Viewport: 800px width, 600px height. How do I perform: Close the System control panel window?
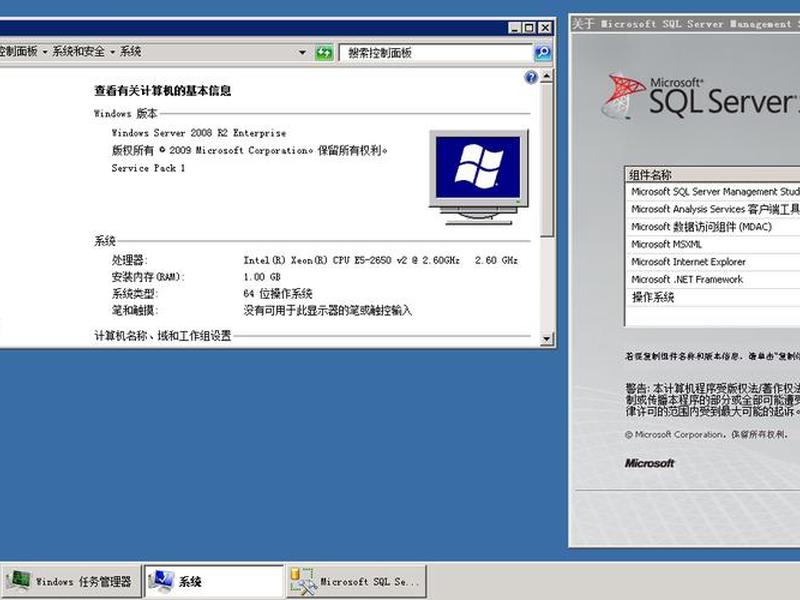(545, 28)
